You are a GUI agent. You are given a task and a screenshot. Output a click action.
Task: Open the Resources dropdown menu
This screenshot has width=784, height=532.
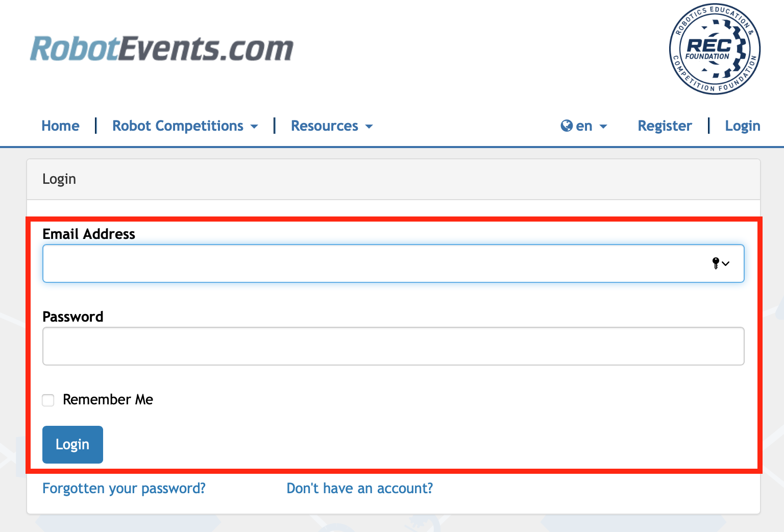tap(332, 126)
